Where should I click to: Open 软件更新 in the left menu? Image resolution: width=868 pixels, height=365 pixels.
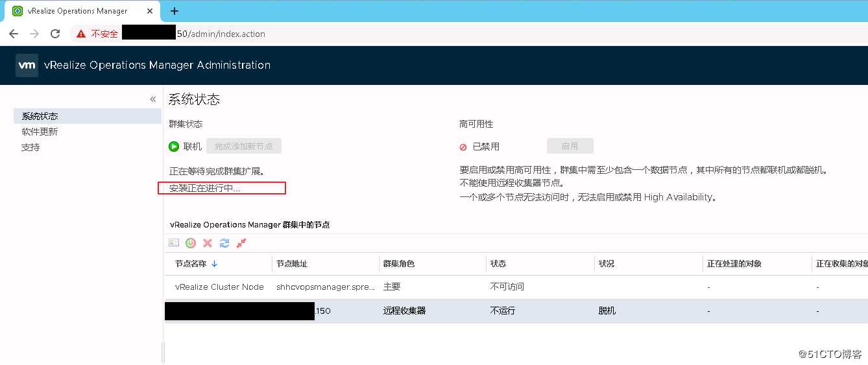tap(40, 132)
